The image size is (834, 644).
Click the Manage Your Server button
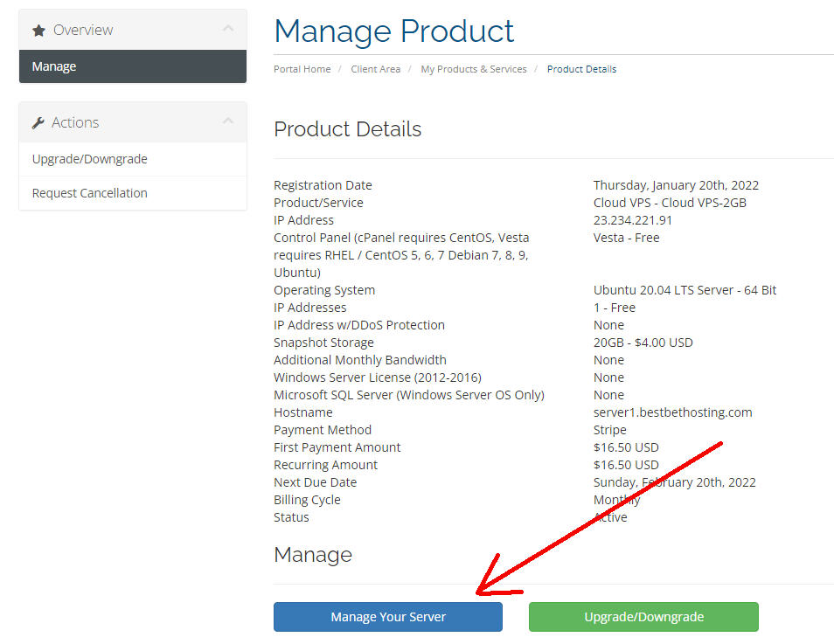click(388, 617)
